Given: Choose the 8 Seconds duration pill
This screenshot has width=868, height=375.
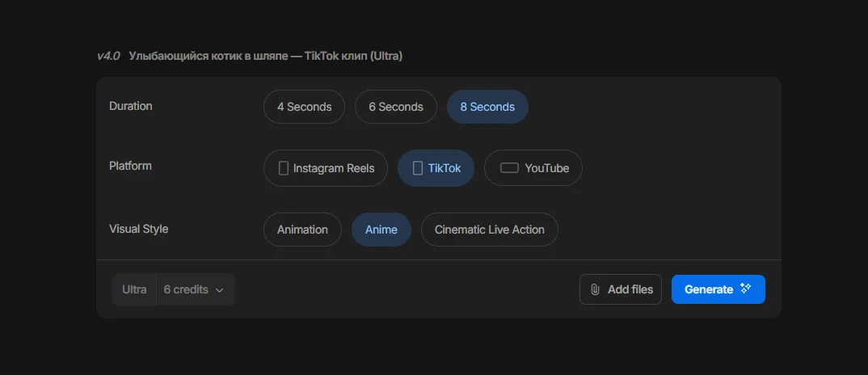Looking at the screenshot, I should (x=487, y=107).
